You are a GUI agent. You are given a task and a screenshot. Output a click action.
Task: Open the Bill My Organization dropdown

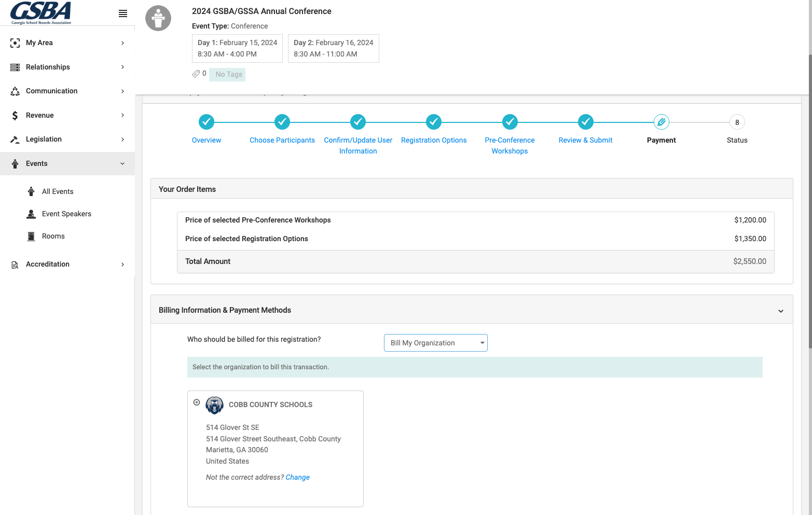[436, 343]
